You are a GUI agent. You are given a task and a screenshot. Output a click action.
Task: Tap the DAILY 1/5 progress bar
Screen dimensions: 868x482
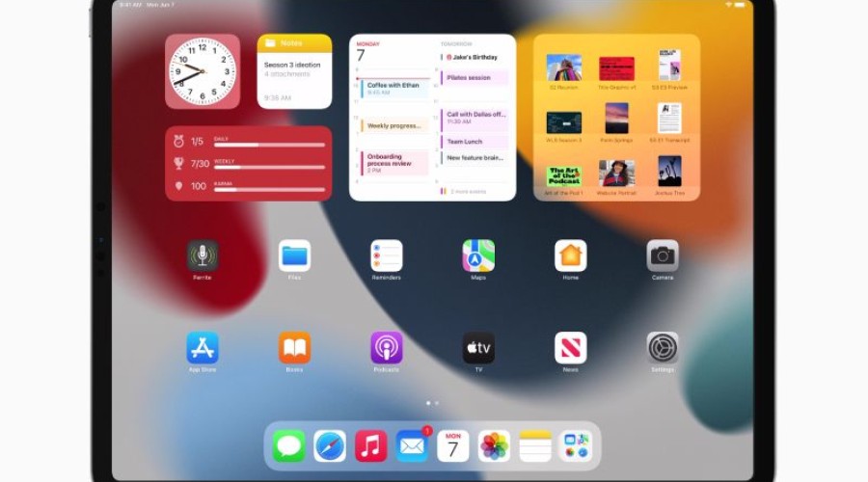pyautogui.click(x=269, y=145)
